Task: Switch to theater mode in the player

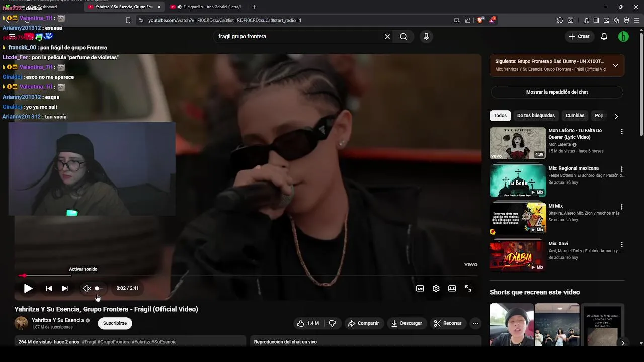Action: click(452, 288)
